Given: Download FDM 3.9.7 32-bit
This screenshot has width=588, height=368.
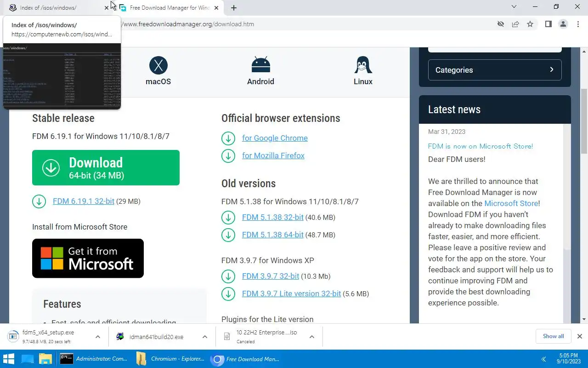Looking at the screenshot, I should pos(271,276).
